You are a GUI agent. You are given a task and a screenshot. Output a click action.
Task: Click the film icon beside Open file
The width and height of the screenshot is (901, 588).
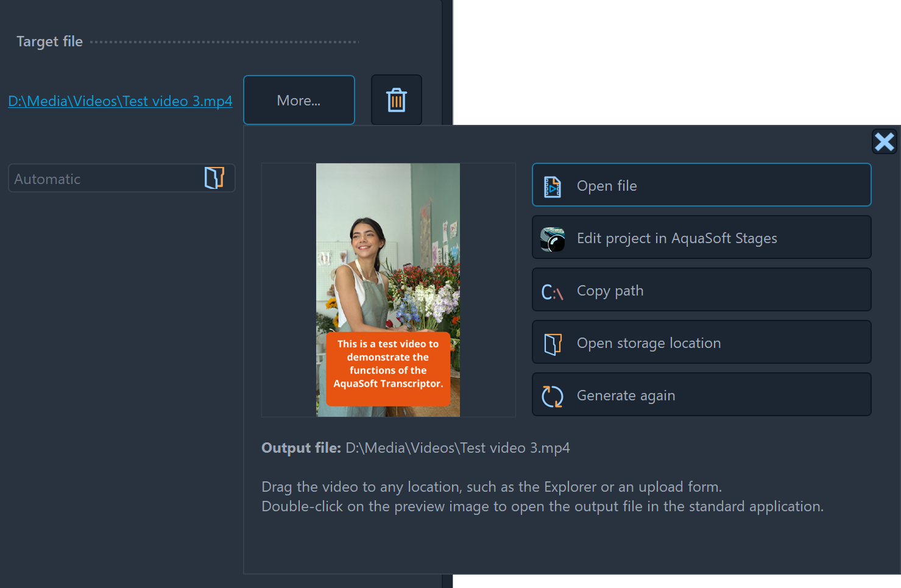click(553, 186)
